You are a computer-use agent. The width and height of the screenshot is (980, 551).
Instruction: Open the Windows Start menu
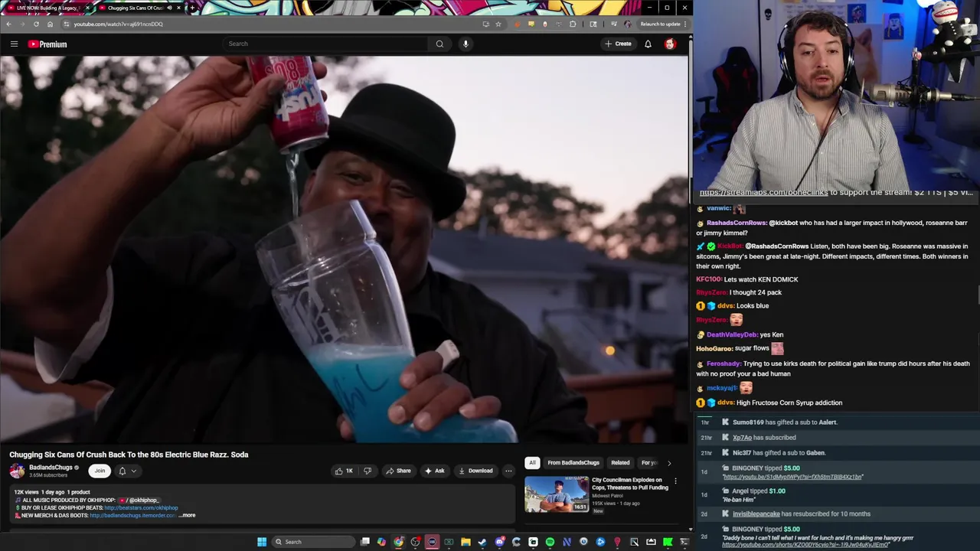[x=262, y=542]
